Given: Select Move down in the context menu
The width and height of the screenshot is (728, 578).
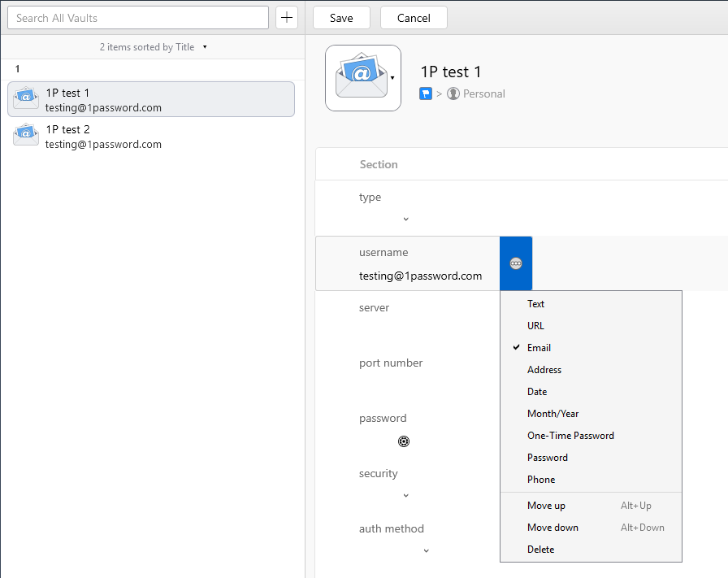Looking at the screenshot, I should coord(591,528).
